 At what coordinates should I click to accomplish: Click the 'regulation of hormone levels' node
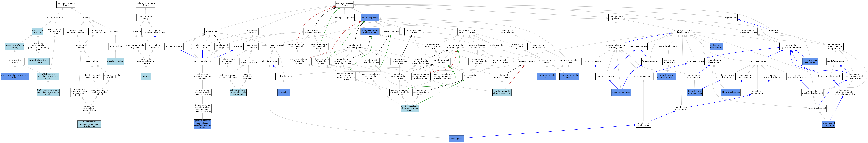pyautogui.click(x=539, y=46)
